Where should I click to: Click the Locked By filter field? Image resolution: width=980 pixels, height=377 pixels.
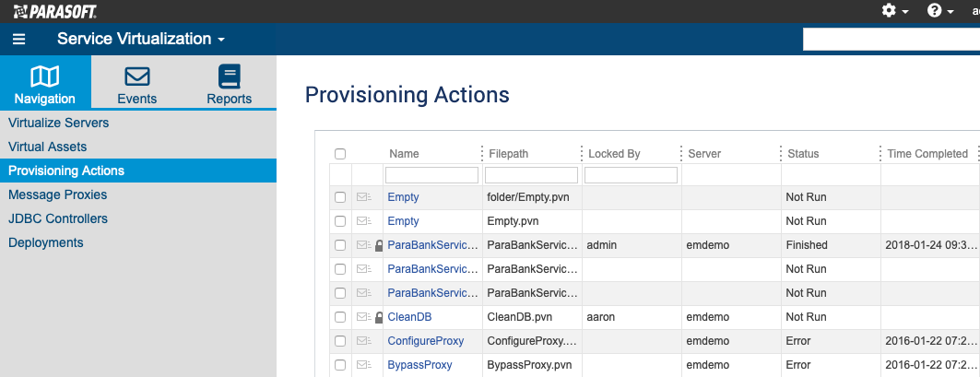pos(631,175)
